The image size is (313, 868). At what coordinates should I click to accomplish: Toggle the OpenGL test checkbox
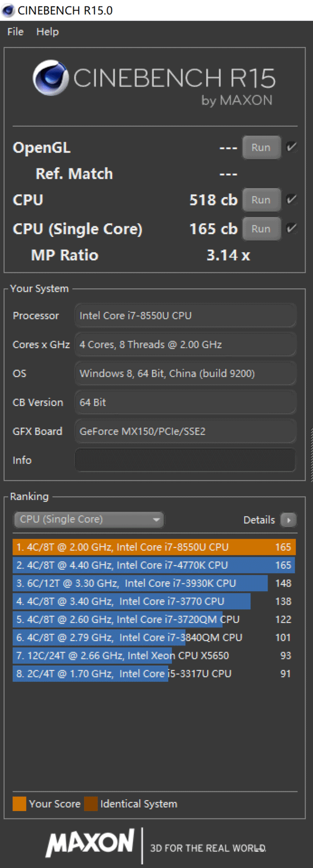point(292,147)
